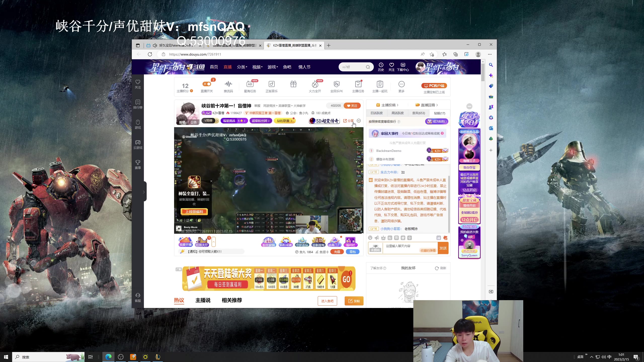The image size is (644, 362).
Task: Open the 主播任务 checklist icon
Action: (358, 86)
